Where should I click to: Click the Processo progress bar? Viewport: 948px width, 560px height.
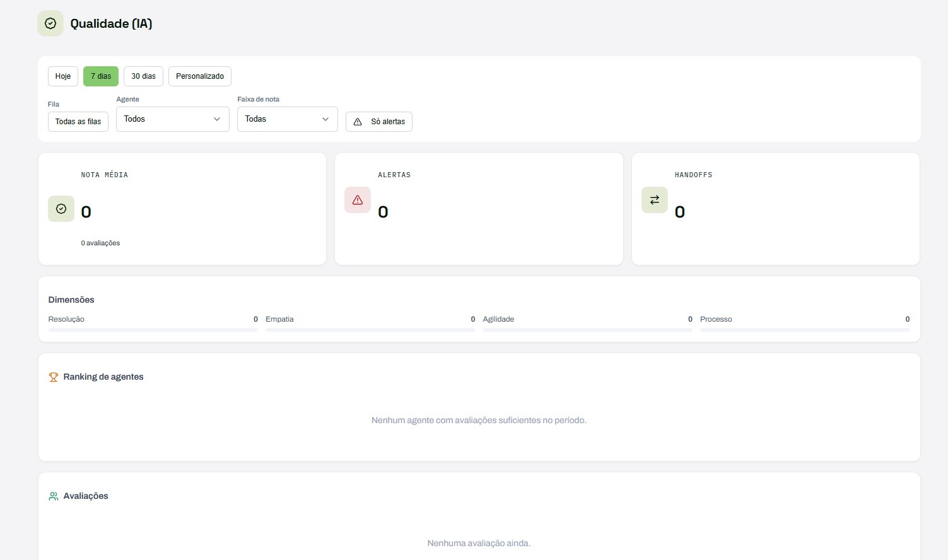pyautogui.click(x=805, y=330)
